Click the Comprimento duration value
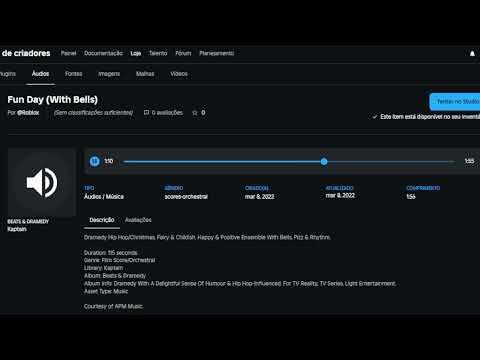Image resolution: width=480 pixels, height=360 pixels. pos(411,197)
